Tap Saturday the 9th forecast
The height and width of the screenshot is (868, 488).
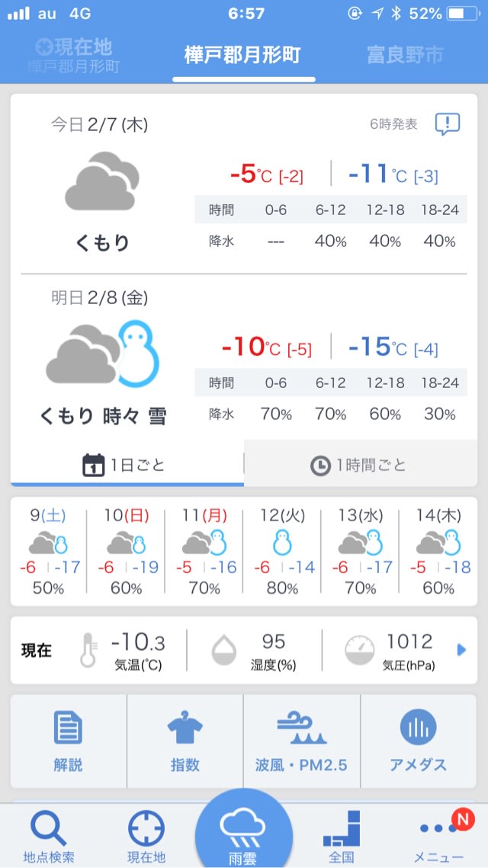tap(49, 551)
